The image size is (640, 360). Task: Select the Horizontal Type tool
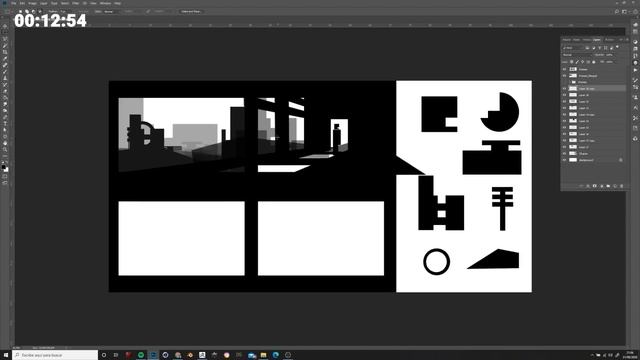pos(5,123)
